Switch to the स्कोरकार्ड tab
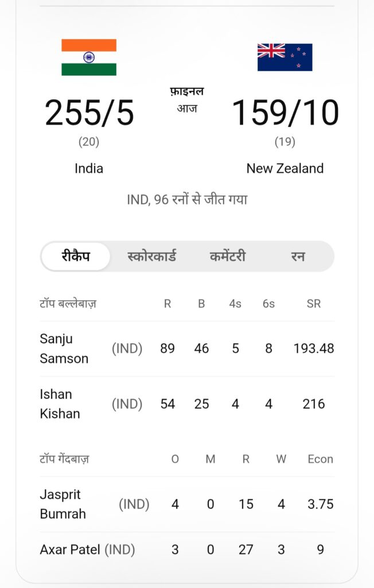374x588 pixels. point(151,256)
